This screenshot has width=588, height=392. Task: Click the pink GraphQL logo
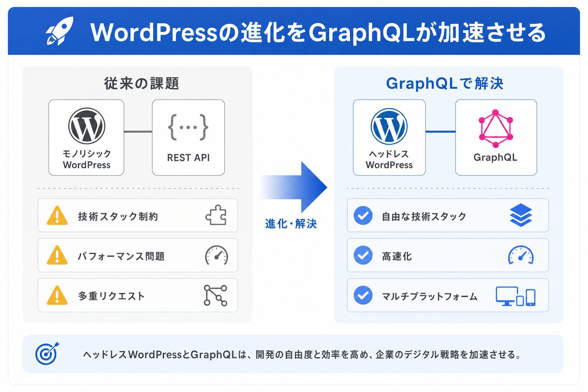(x=496, y=129)
